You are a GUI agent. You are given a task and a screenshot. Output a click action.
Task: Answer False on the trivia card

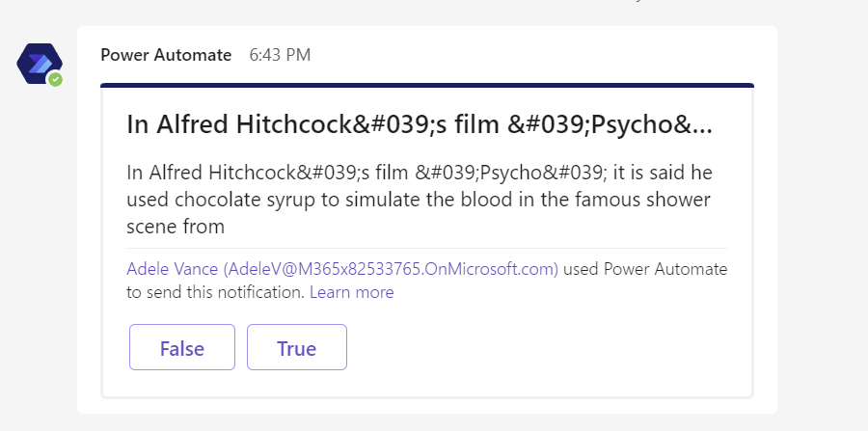tap(182, 348)
